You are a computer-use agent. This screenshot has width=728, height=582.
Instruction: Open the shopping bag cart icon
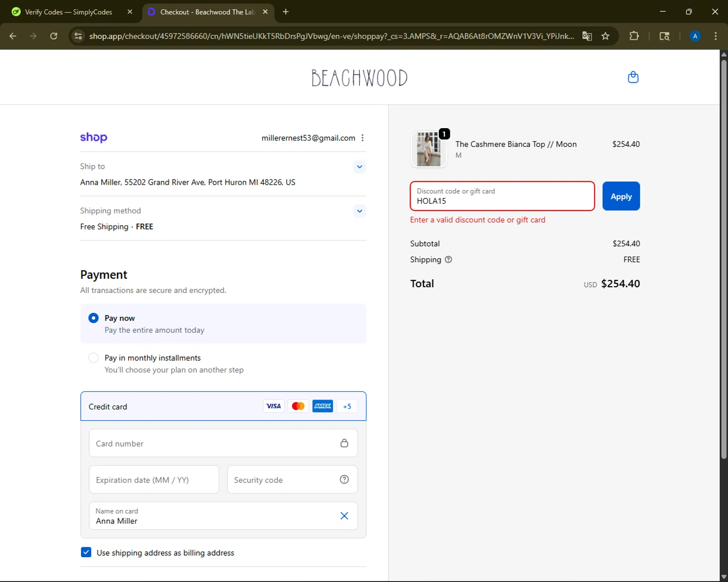[x=633, y=77]
